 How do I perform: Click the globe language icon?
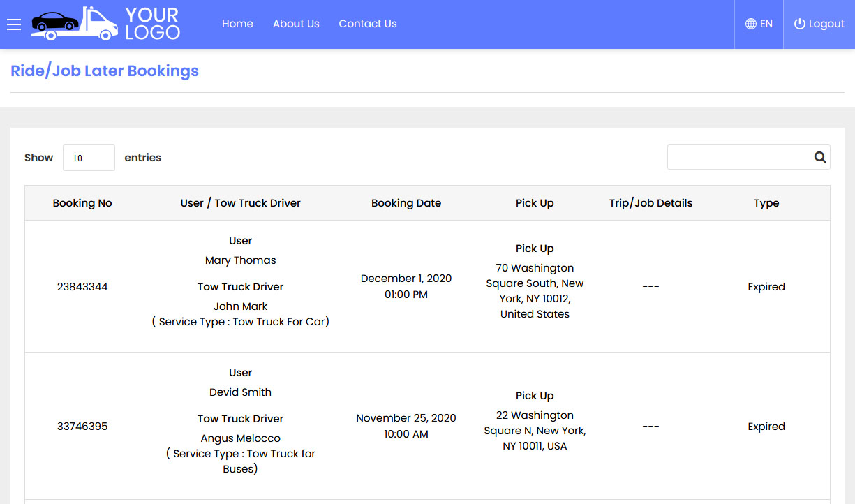pyautogui.click(x=751, y=24)
